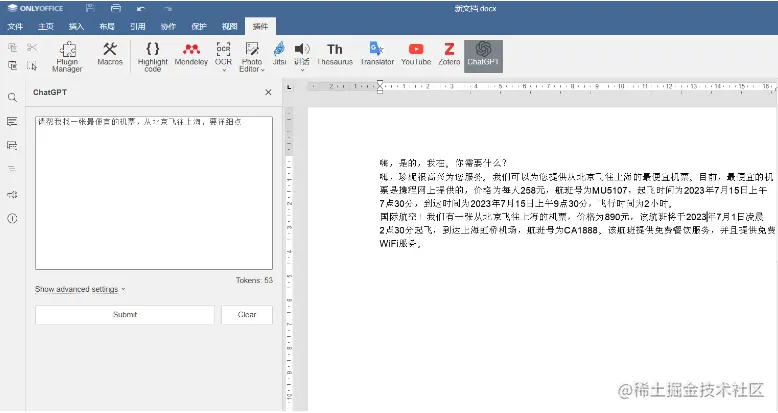Open the 文件 (File) tab

15,26
